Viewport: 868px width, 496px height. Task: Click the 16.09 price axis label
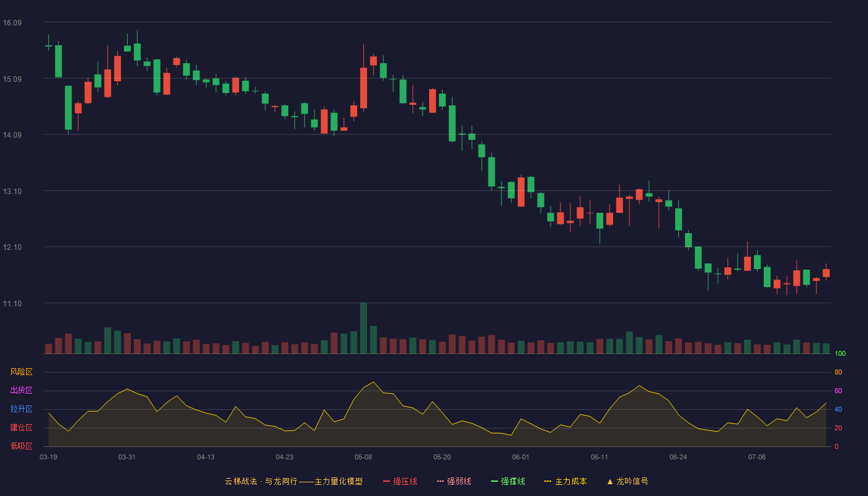[x=12, y=23]
